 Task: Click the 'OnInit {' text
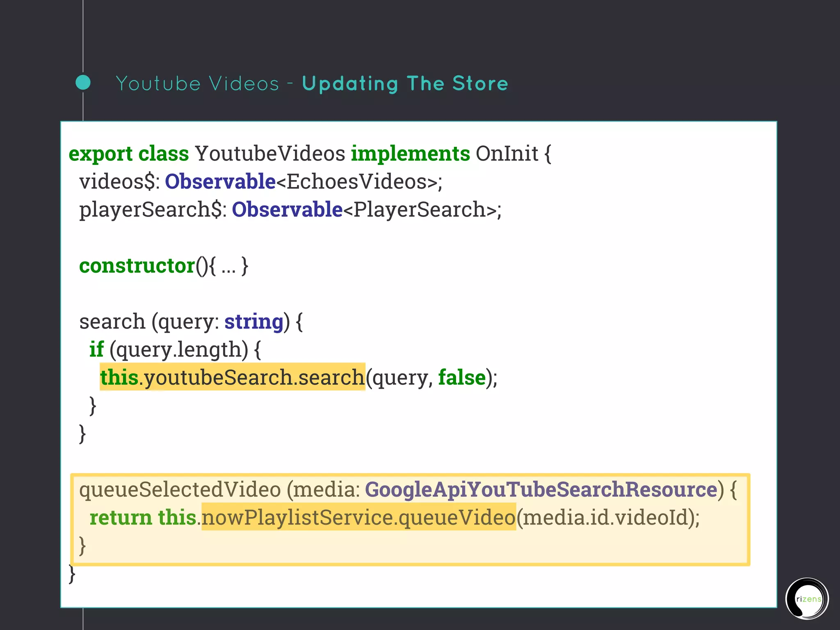(514, 154)
